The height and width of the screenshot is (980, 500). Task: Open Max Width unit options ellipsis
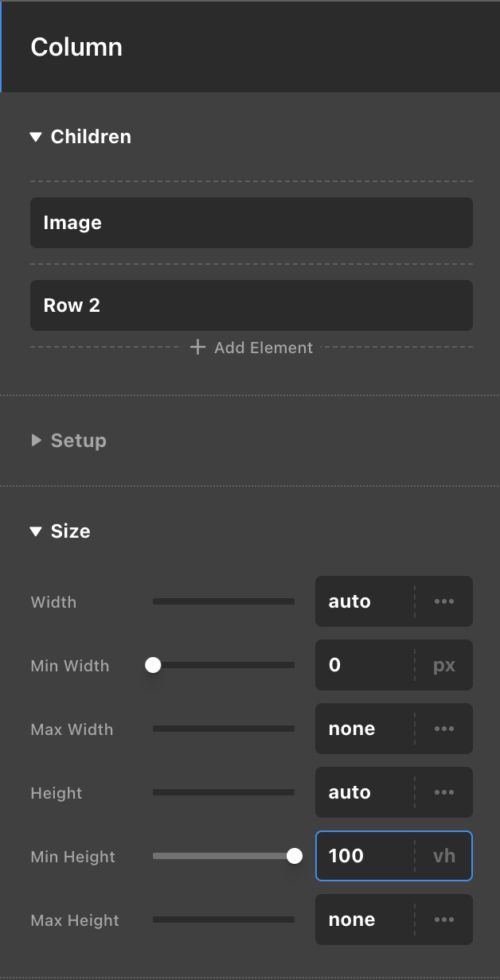pyautogui.click(x=444, y=729)
